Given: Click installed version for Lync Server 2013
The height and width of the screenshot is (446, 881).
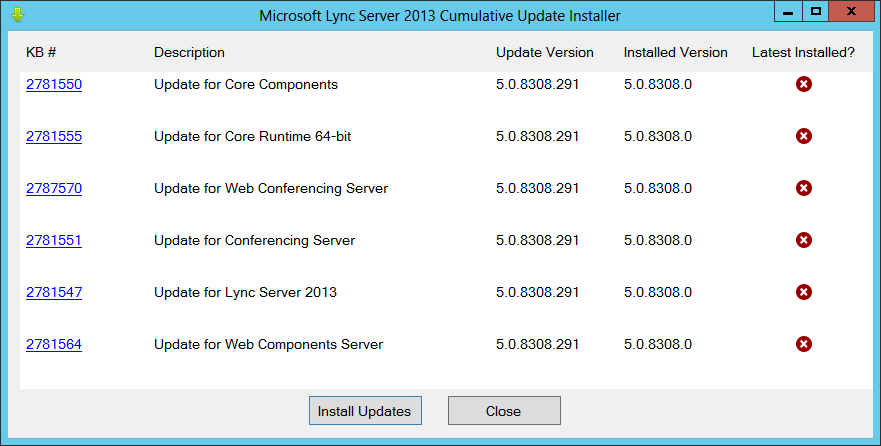Looking at the screenshot, I should click(x=658, y=292).
